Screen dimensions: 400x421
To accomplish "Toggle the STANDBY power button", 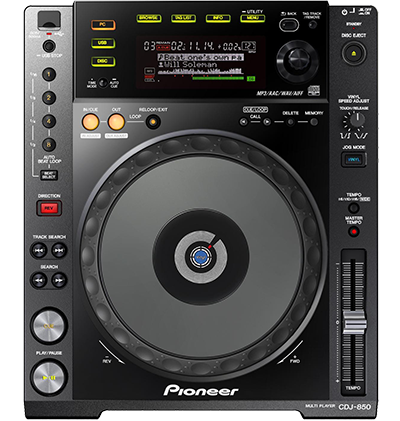I will pyautogui.click(x=344, y=12).
